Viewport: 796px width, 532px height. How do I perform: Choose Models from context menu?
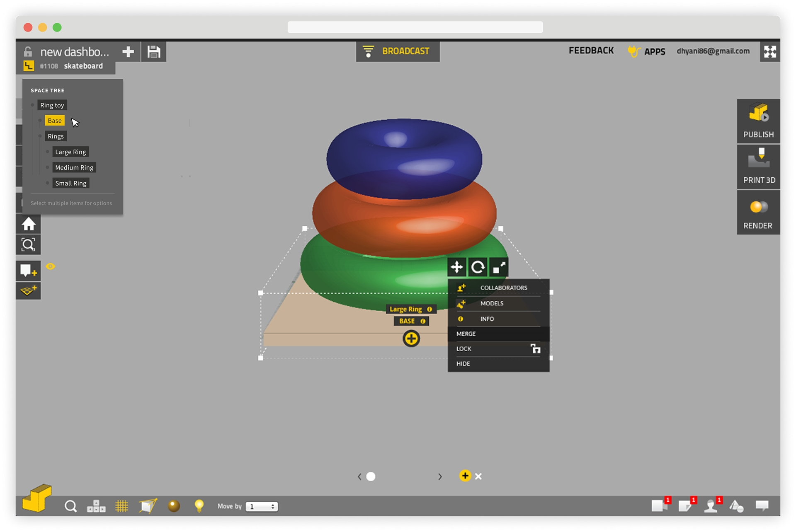click(499, 303)
